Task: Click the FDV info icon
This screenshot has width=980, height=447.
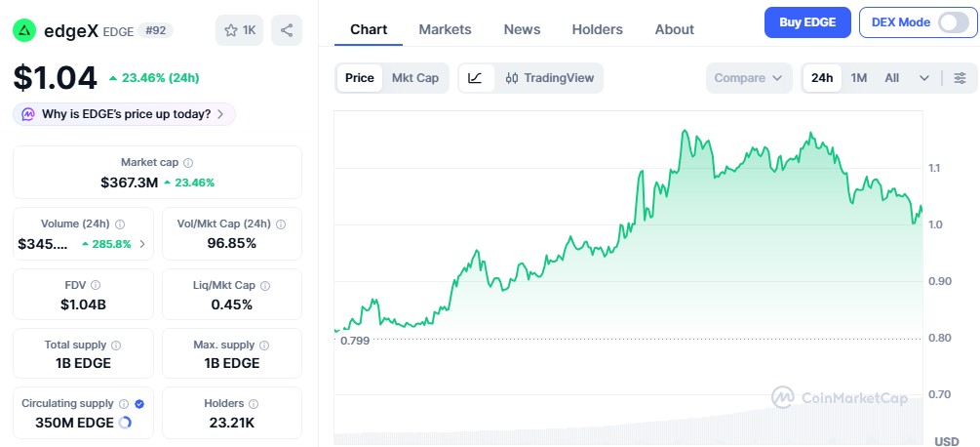Action: point(96,285)
